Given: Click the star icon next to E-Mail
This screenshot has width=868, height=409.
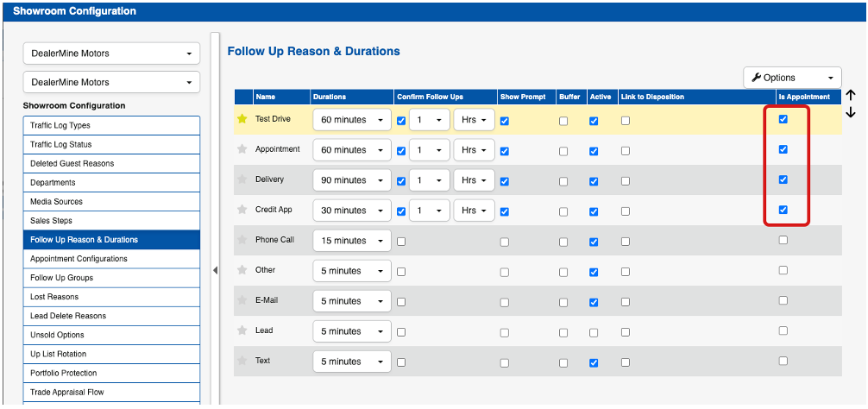Looking at the screenshot, I should (242, 300).
